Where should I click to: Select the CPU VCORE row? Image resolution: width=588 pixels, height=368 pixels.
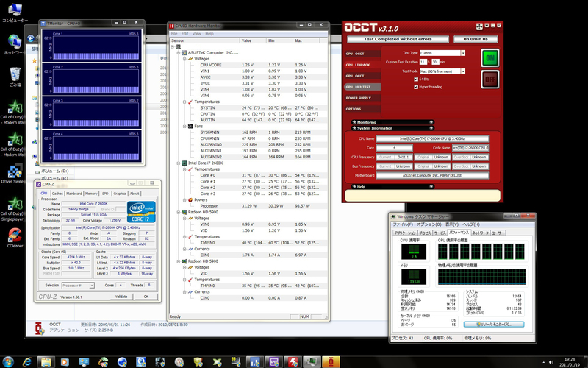coord(248,65)
